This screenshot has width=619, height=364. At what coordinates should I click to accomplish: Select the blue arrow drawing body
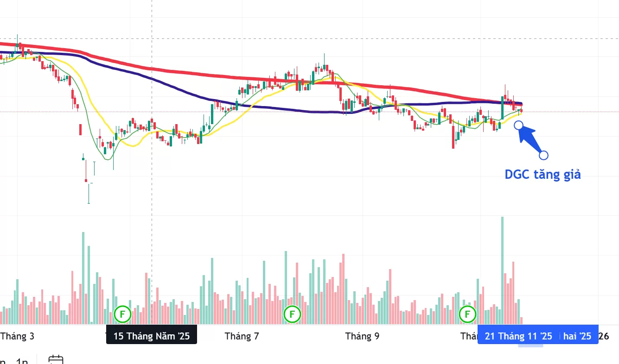click(530, 139)
